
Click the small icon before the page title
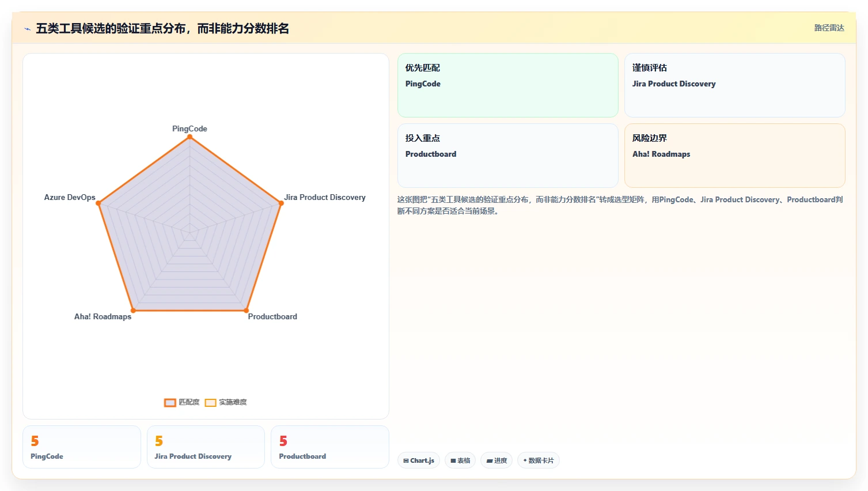(x=27, y=29)
